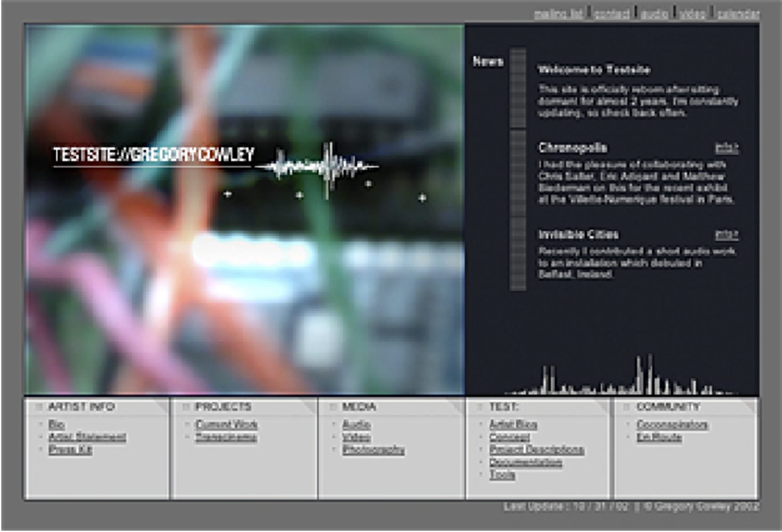The image size is (782, 532).
Task: Open the mailing list link in the top navigation
Action: tap(559, 14)
